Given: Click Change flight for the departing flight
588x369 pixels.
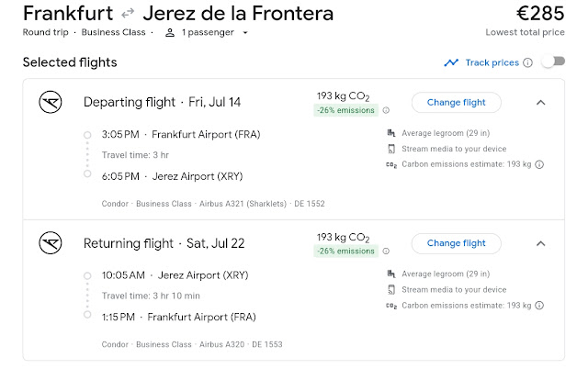Looking at the screenshot, I should coord(456,102).
